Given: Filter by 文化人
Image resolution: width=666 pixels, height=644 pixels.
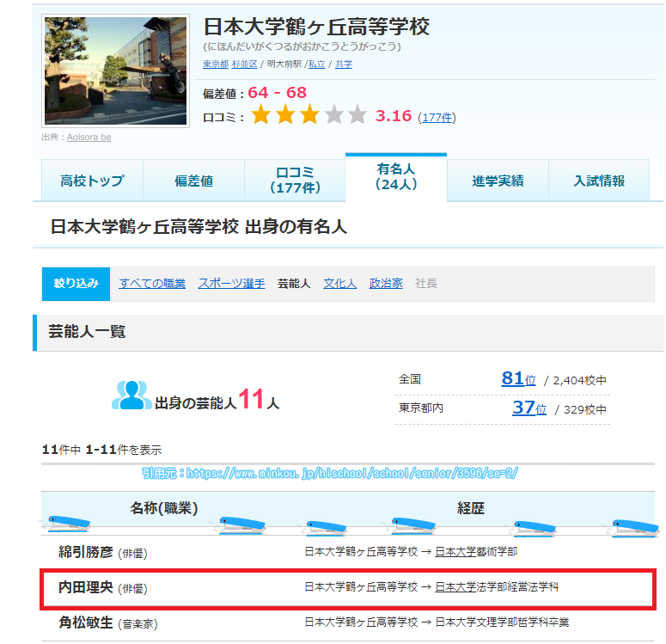Looking at the screenshot, I should coord(339,284).
